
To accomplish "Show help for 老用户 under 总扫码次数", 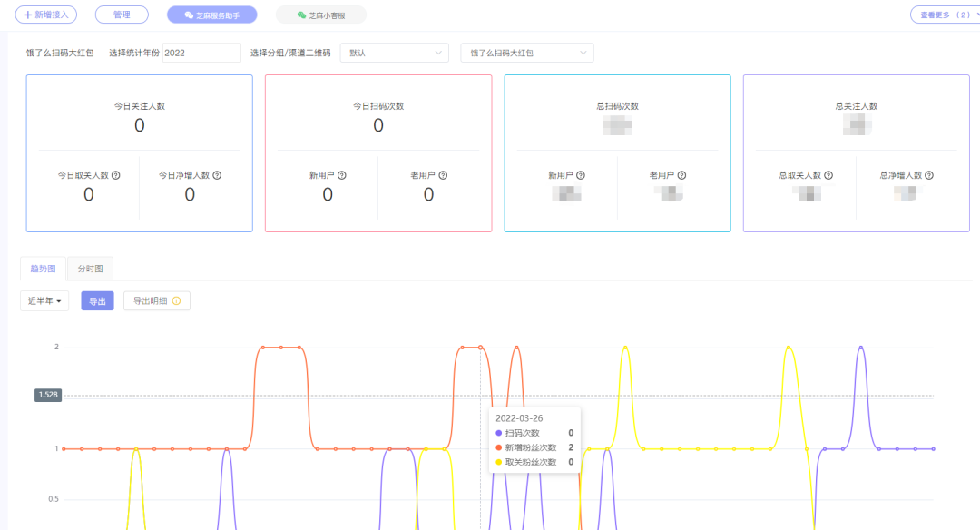I will click(x=681, y=176).
